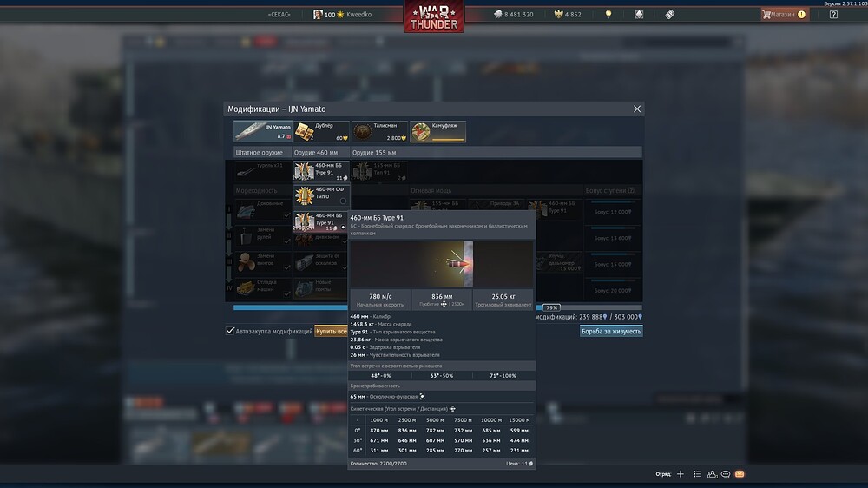Screen dimensions: 868x488
Task: Click the Борьба за живучесть button
Action: pyautogui.click(x=611, y=331)
